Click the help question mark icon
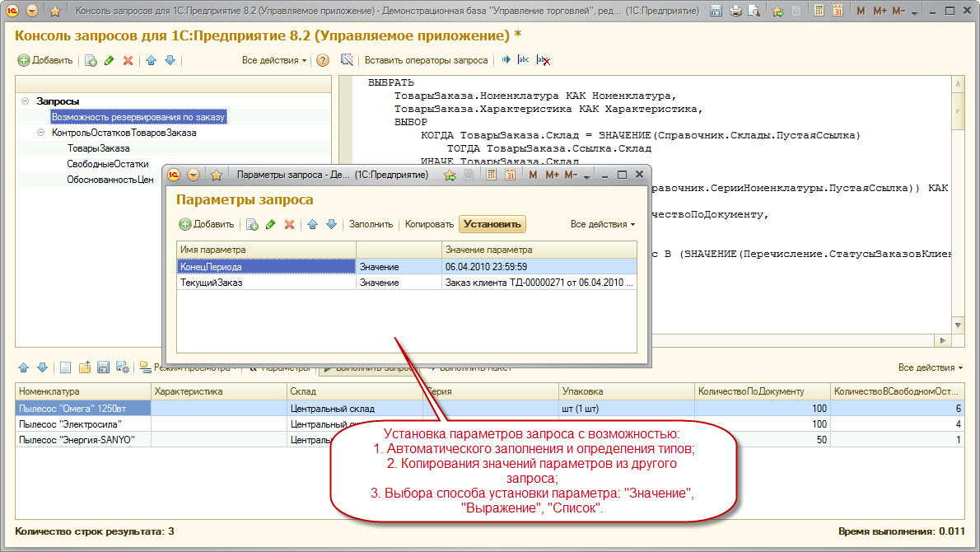980x552 pixels. (323, 60)
